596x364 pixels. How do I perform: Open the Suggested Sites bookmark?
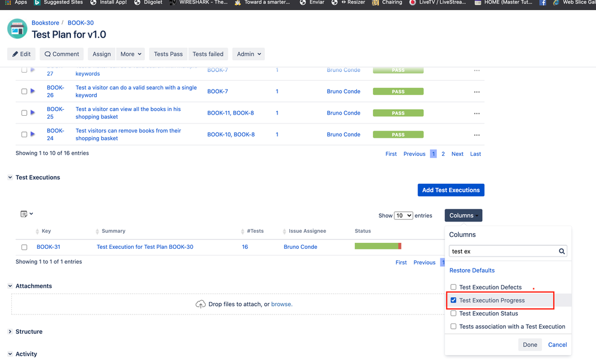(58, 2)
